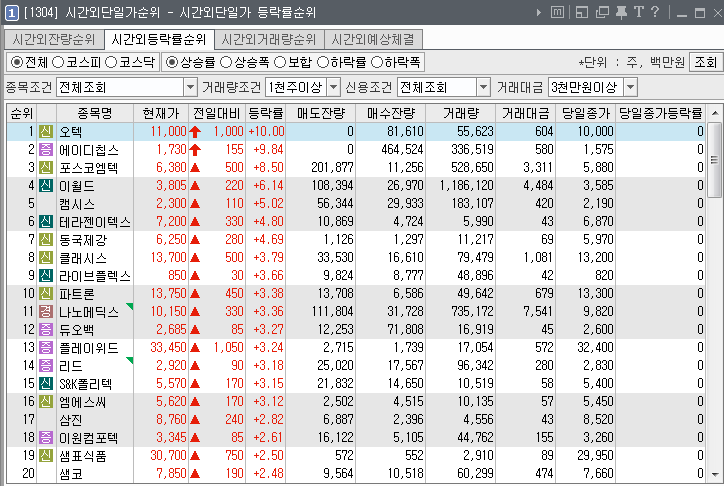Viewport: 724px width, 486px height.
Task: Select the 보합 radio button
Action: tap(280, 62)
